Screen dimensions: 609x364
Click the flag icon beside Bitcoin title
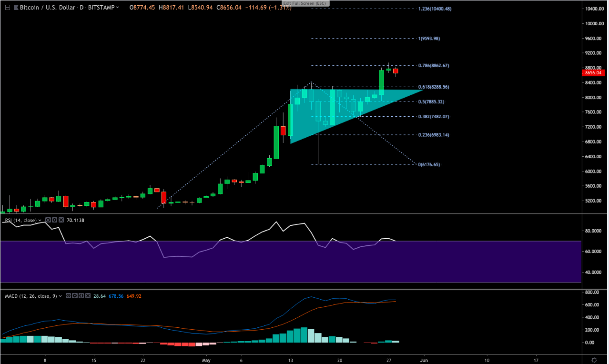click(16, 8)
